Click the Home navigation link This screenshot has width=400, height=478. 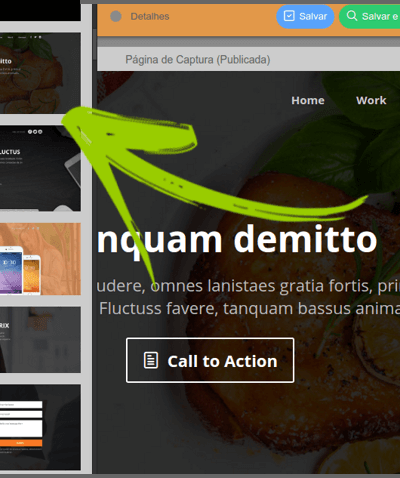point(308,100)
